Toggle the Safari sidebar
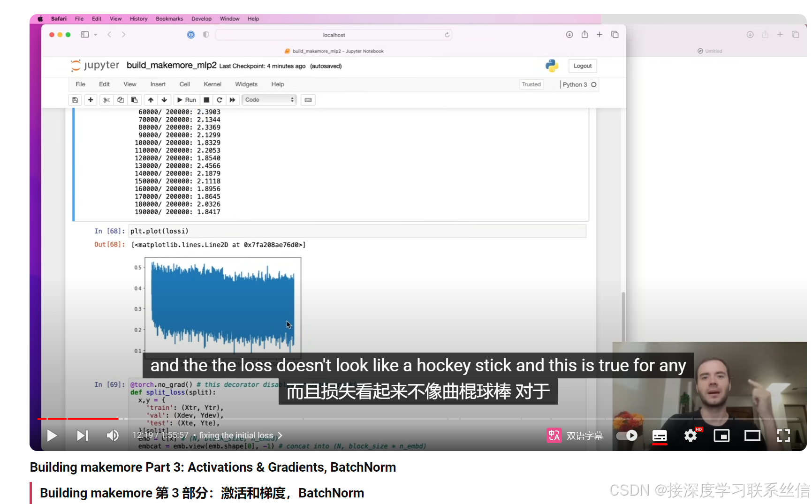This screenshot has width=812, height=504. pos(85,35)
